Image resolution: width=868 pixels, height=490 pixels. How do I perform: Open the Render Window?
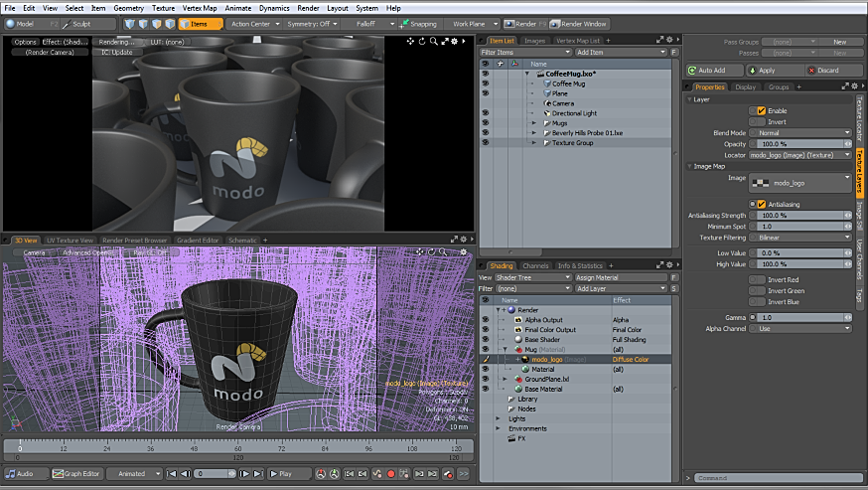(x=580, y=23)
